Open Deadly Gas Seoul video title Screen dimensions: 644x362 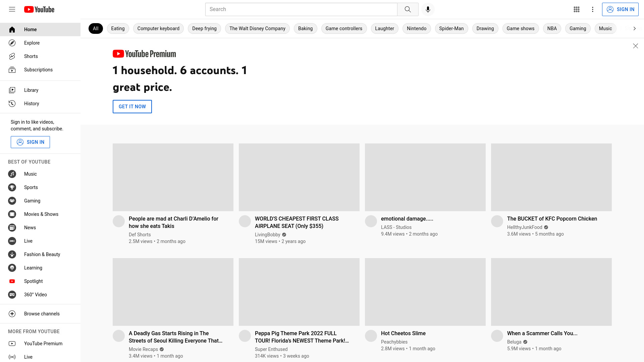coord(176,337)
